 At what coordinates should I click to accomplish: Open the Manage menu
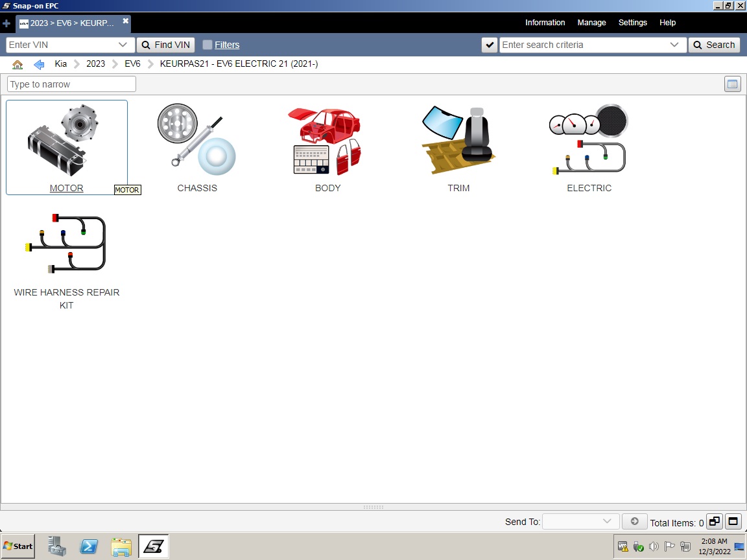coord(591,23)
